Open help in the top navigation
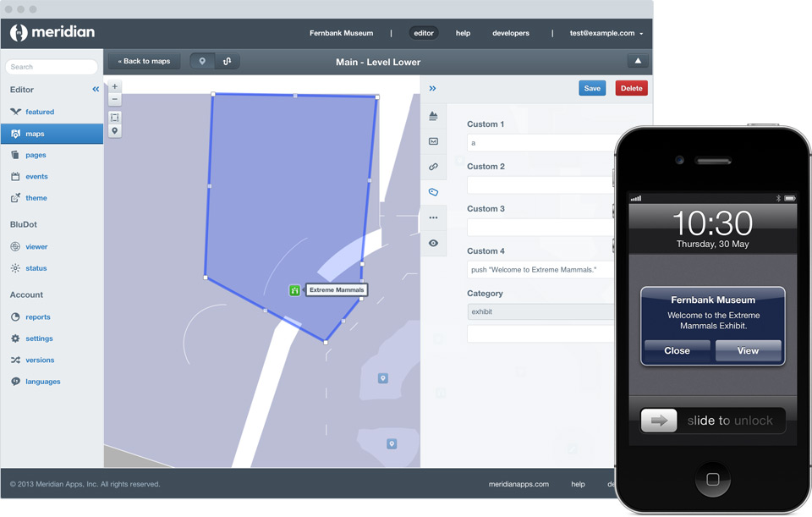812x517 pixels. [x=463, y=33]
